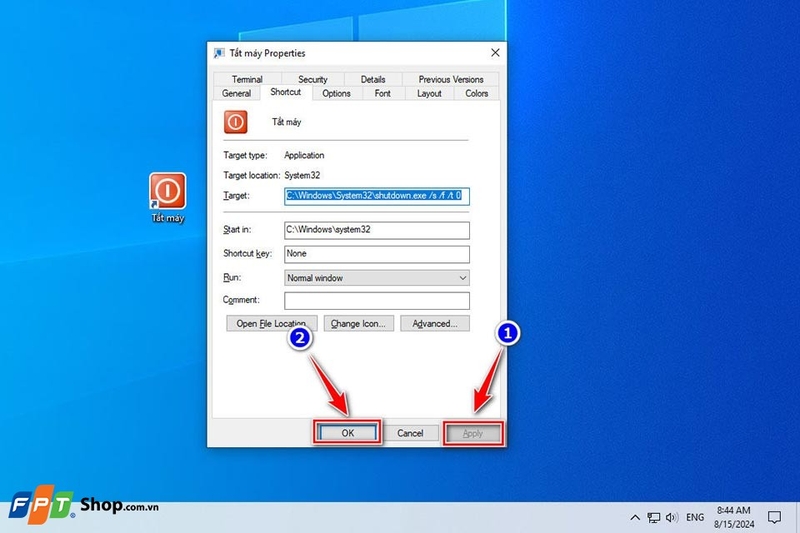Expand the Run Normal window dropdown
800x533 pixels.
coord(377,278)
